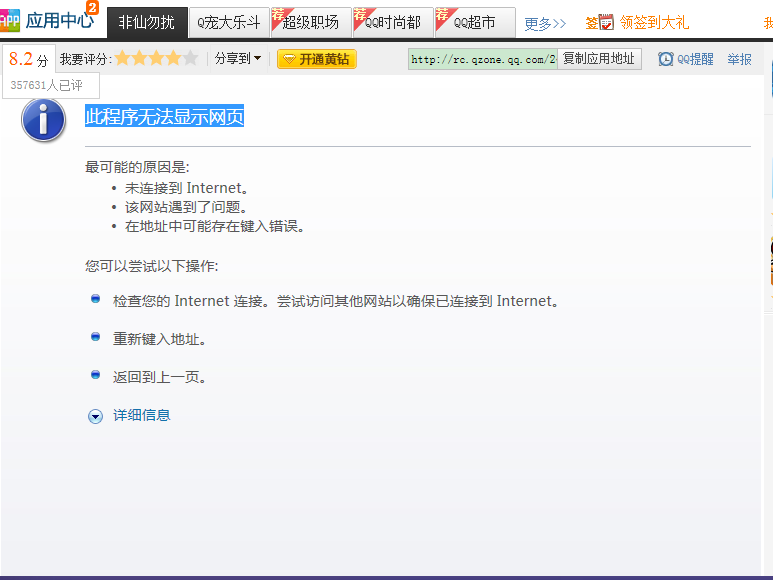This screenshot has height=580, width=773.
Task: Rate the app four stars
Action: click(174, 58)
